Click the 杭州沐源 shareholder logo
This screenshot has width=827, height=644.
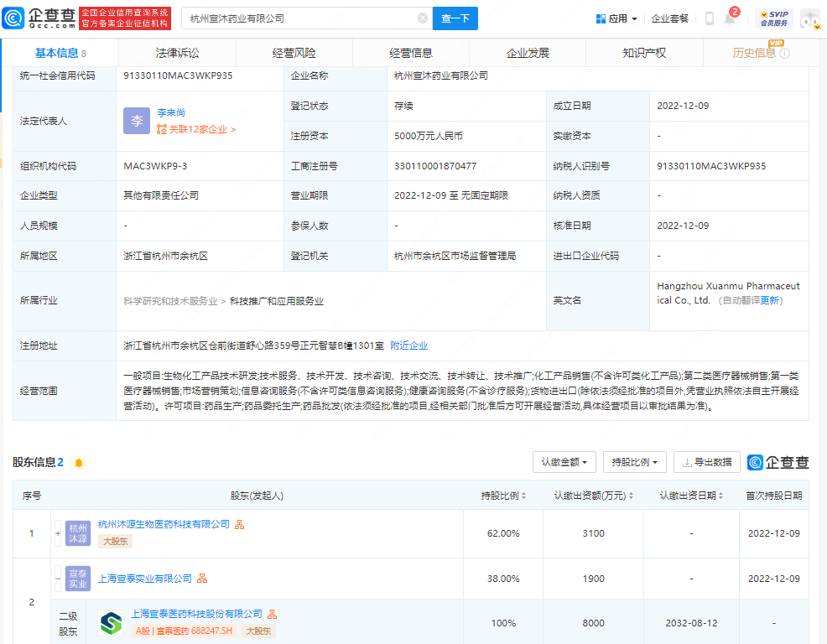click(x=77, y=533)
